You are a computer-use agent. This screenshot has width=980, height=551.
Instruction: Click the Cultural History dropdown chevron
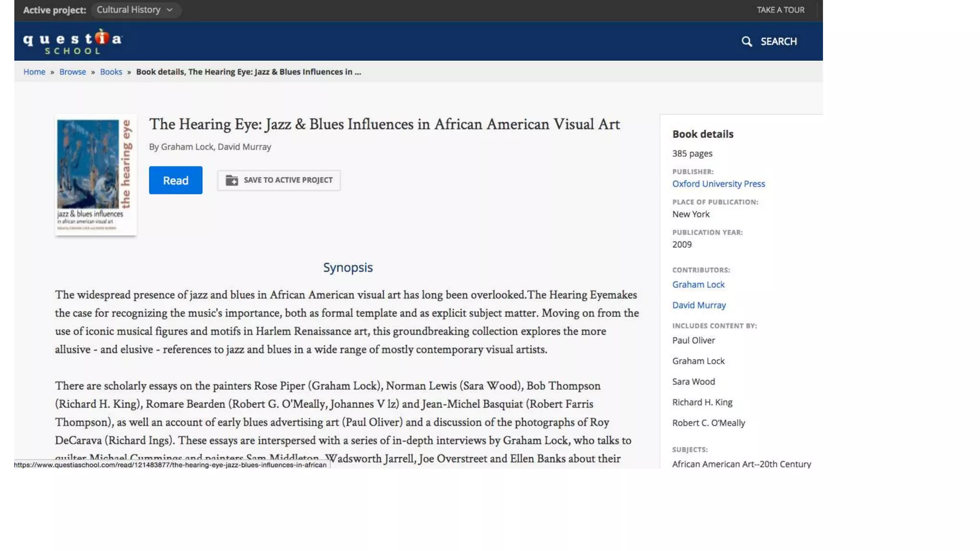tap(169, 10)
